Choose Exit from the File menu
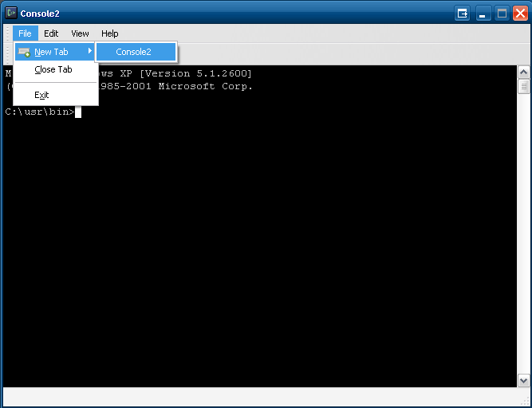The height and width of the screenshot is (408, 532). [54, 95]
